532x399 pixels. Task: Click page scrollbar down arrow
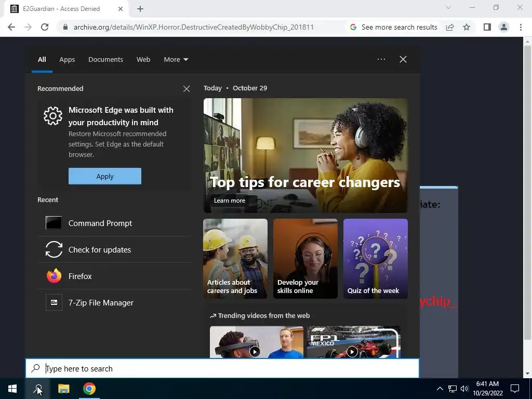[x=527, y=374]
